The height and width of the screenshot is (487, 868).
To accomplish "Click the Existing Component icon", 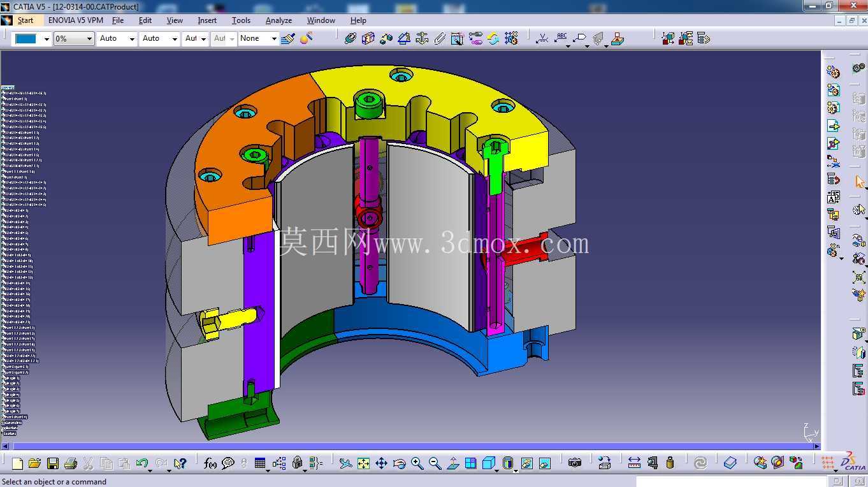I will click(833, 126).
